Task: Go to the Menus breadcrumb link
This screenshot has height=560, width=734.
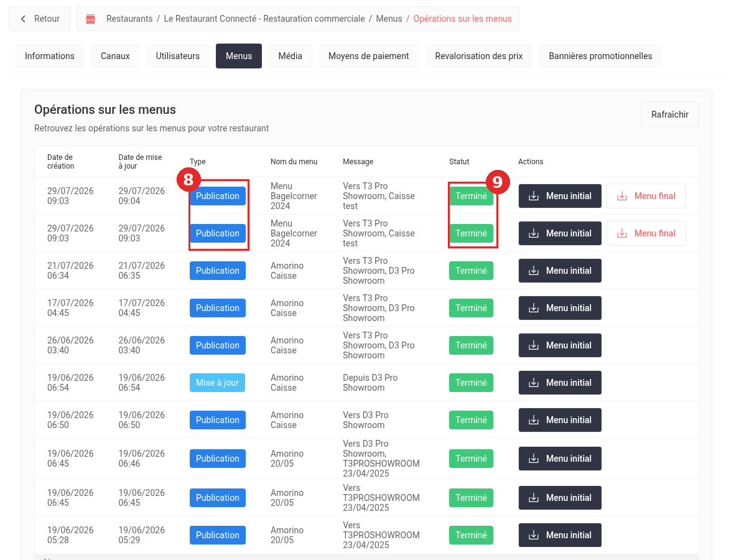Action: click(389, 19)
